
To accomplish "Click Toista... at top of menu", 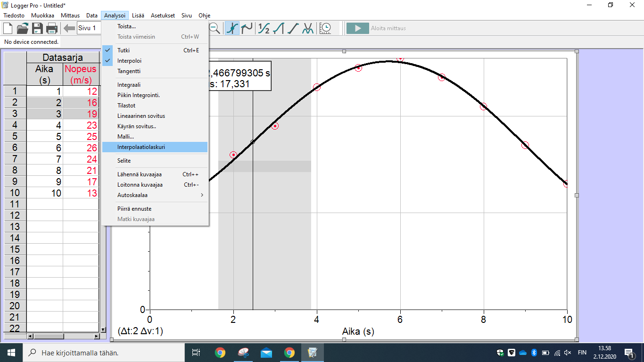I will coord(155,26).
